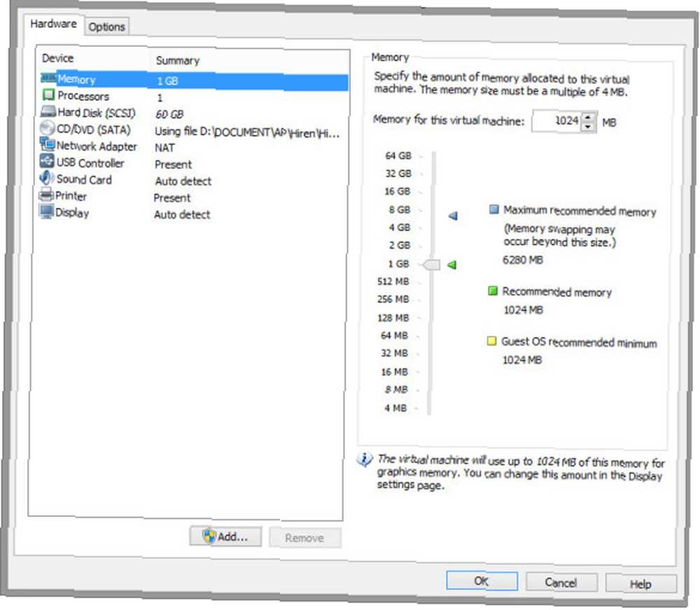Click the Hard Disk (SCSI) icon
This screenshot has height=610, width=700.
pyautogui.click(x=48, y=111)
